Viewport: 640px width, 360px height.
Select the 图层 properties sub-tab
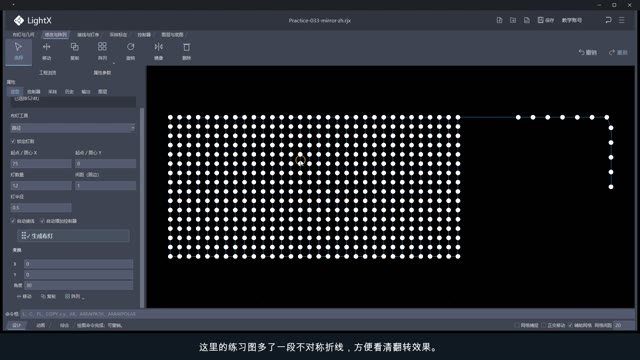pyautogui.click(x=102, y=91)
